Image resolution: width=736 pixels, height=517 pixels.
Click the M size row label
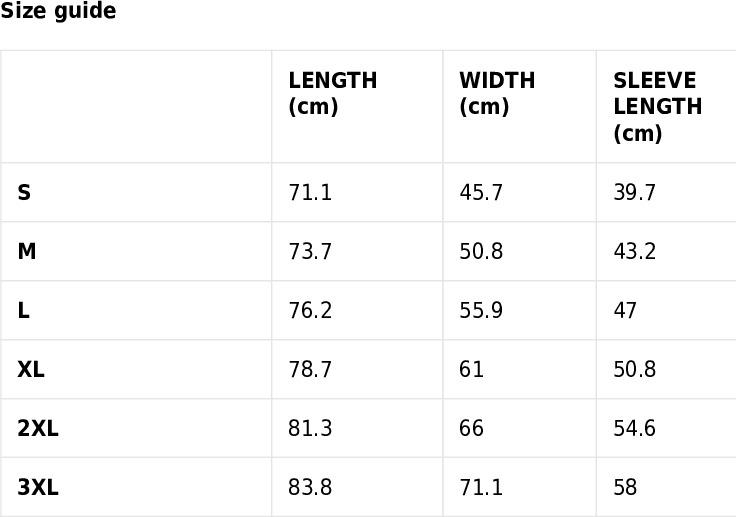[27, 251]
